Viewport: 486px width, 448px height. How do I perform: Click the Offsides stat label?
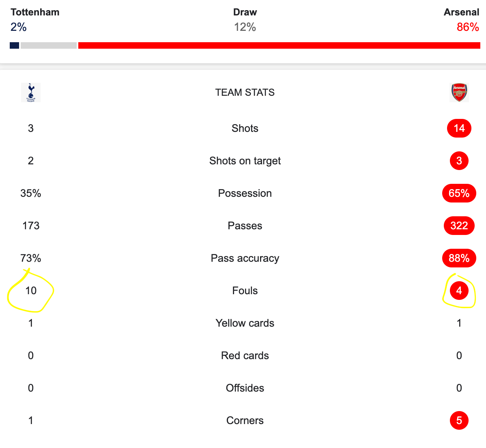pos(245,388)
